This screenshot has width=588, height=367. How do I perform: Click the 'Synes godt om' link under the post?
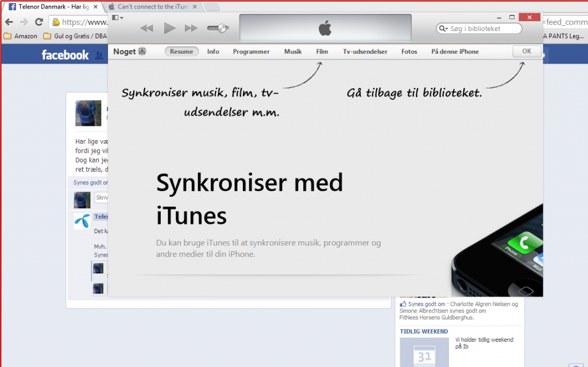(x=90, y=183)
